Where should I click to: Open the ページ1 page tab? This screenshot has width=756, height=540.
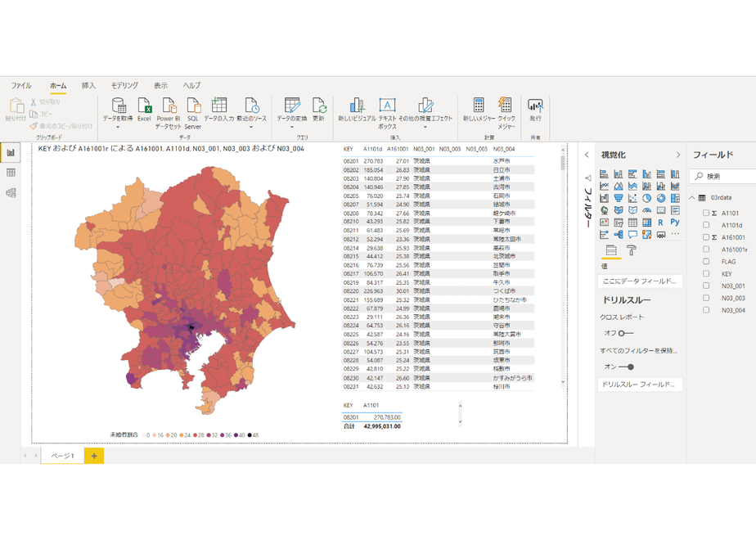click(63, 456)
